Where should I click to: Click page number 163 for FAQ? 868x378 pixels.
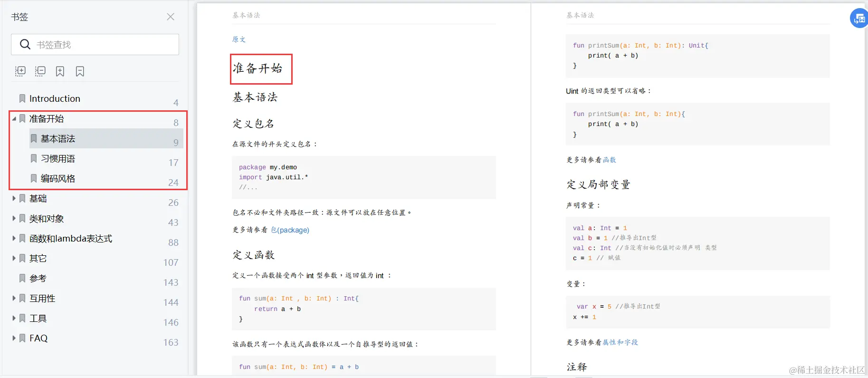pos(171,342)
